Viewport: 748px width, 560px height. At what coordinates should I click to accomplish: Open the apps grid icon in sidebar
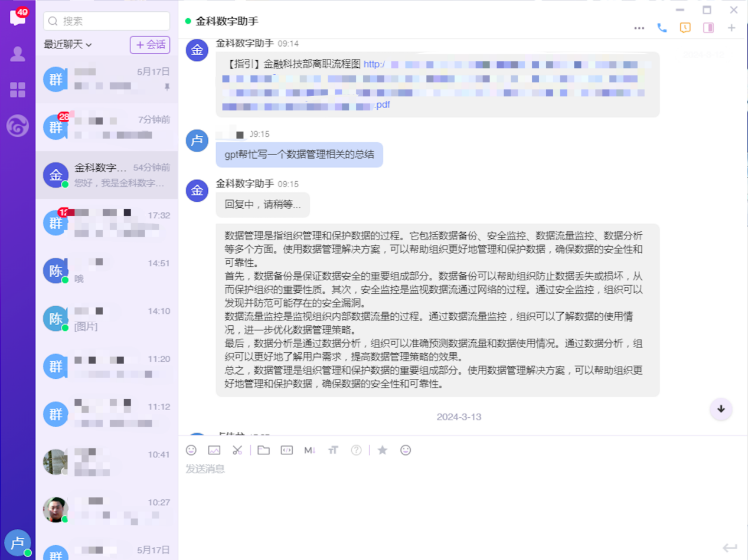click(18, 90)
